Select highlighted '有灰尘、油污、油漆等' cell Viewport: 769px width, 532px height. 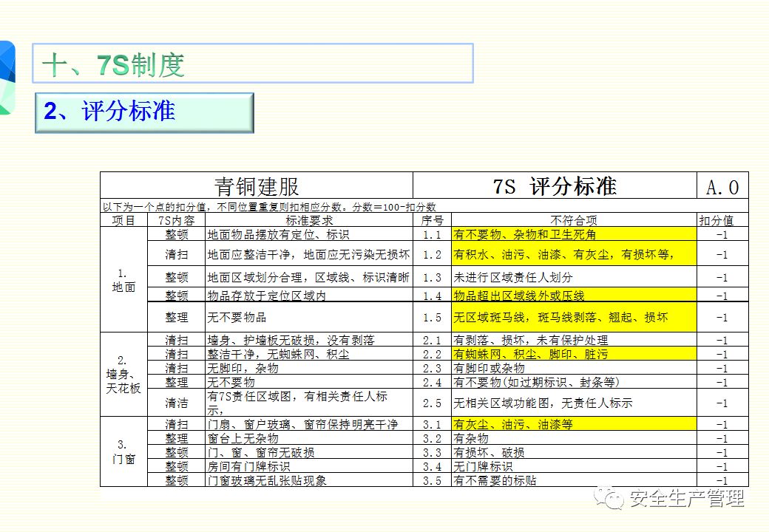(x=574, y=424)
